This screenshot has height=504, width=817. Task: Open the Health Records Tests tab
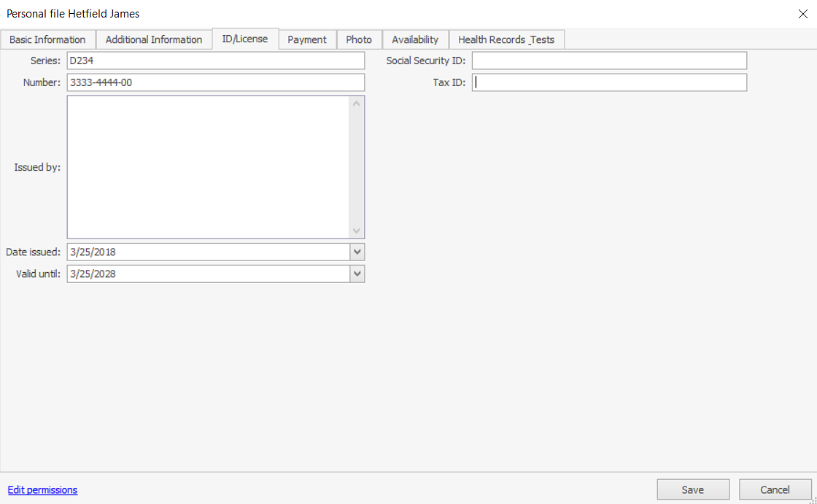pos(506,39)
